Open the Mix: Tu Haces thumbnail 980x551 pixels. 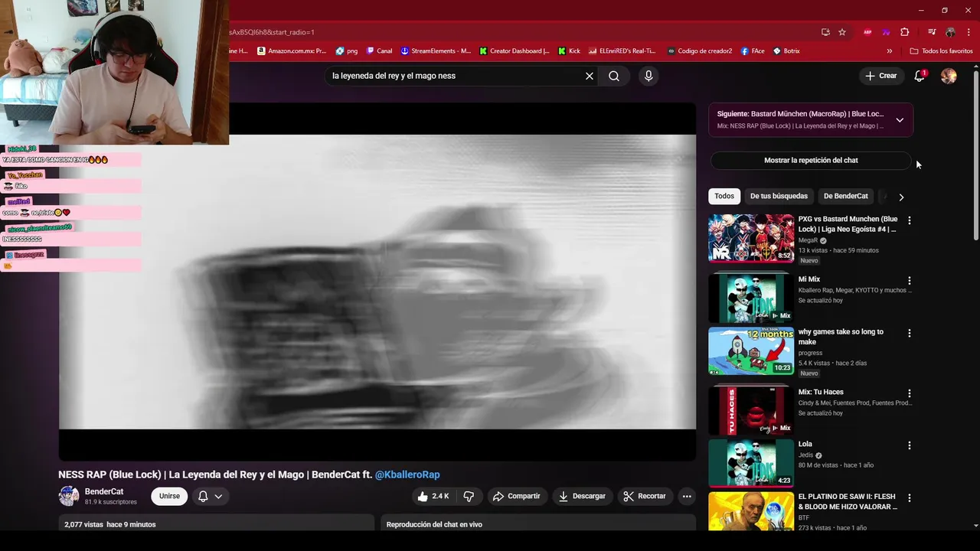(x=751, y=410)
